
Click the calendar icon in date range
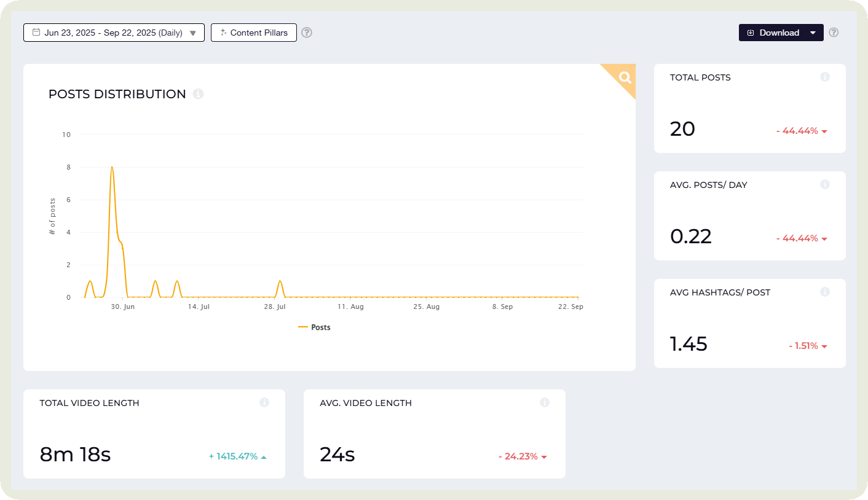(36, 33)
